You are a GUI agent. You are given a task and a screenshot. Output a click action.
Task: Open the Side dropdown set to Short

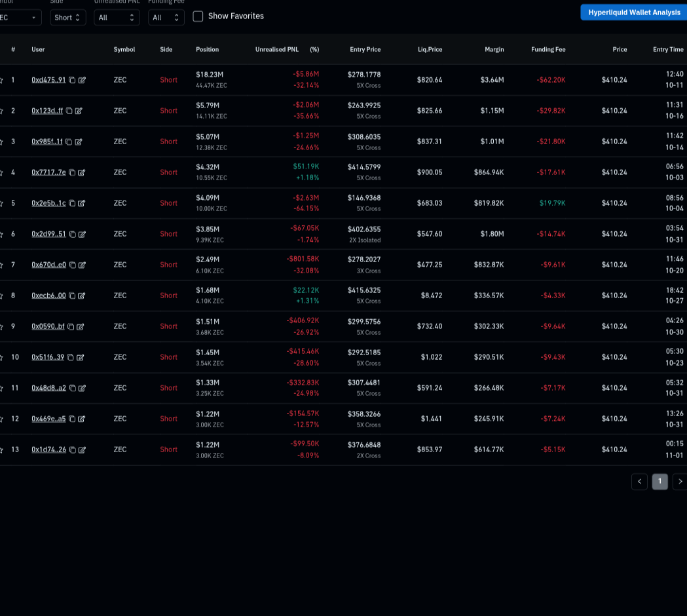click(68, 18)
